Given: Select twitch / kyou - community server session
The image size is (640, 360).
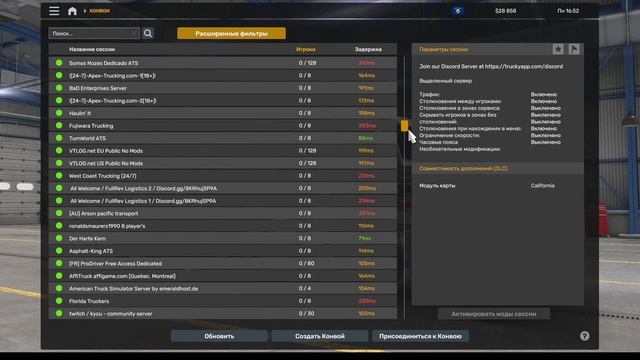Looking at the screenshot, I should (x=222, y=313).
